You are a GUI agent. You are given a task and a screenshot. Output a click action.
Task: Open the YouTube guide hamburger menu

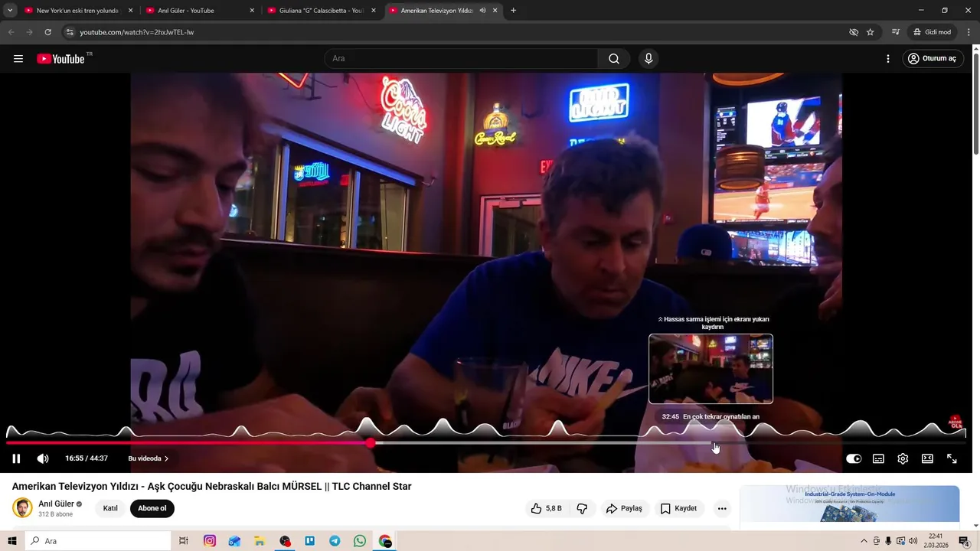click(x=18, y=59)
